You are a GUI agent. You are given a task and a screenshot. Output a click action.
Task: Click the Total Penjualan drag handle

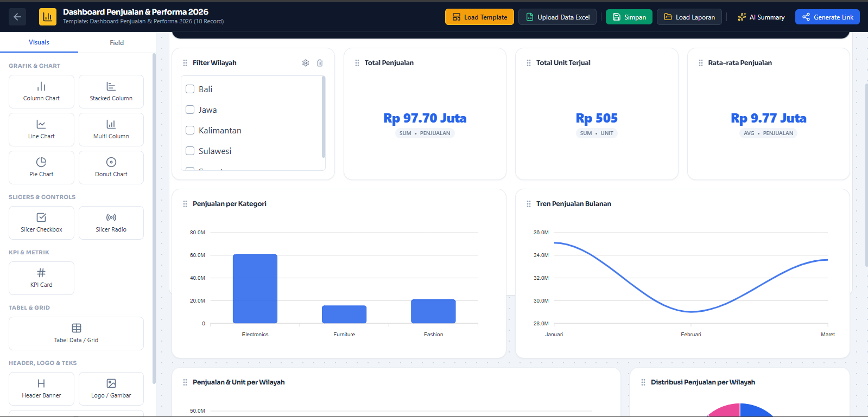pyautogui.click(x=357, y=63)
